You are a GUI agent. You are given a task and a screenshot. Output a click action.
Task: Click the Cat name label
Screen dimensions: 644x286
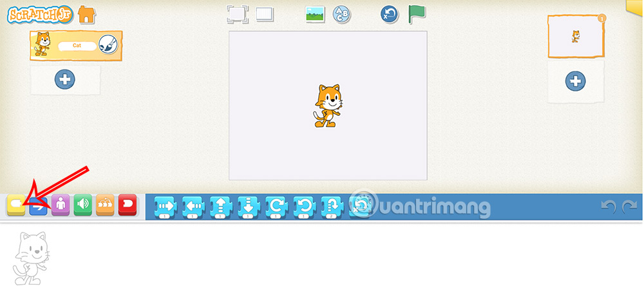tap(77, 46)
